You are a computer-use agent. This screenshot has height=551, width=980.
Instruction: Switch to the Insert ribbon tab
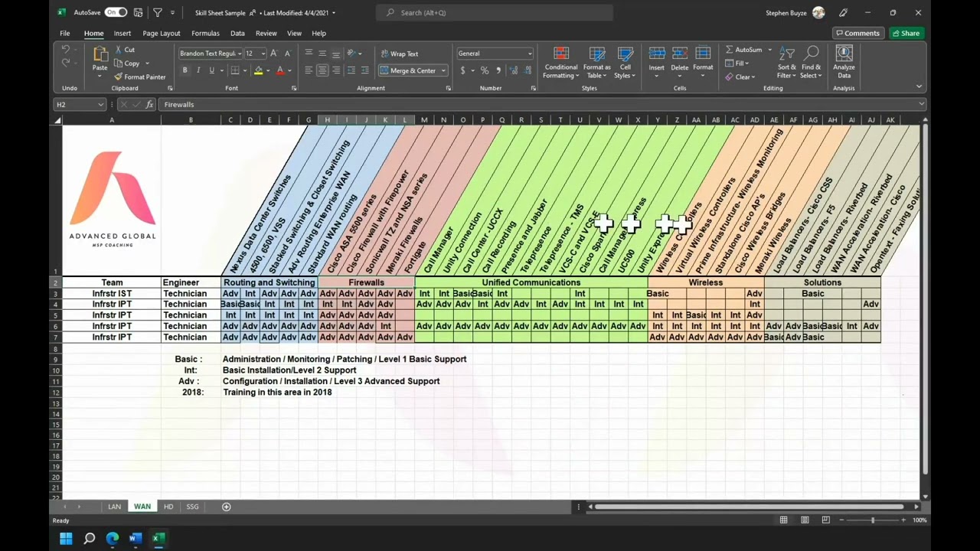point(122,33)
